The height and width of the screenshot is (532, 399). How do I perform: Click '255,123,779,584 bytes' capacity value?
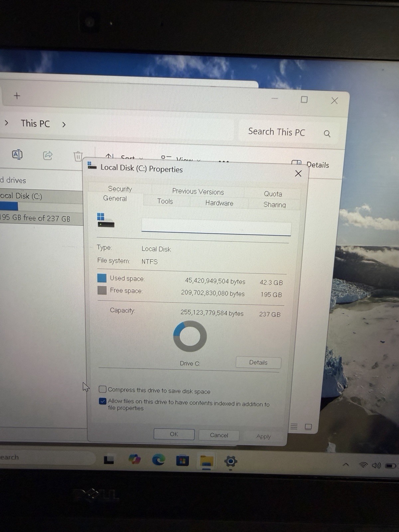[x=212, y=313]
